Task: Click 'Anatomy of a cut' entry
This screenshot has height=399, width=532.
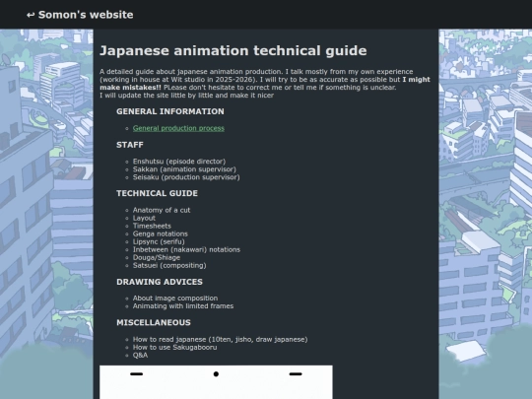Action: click(162, 210)
